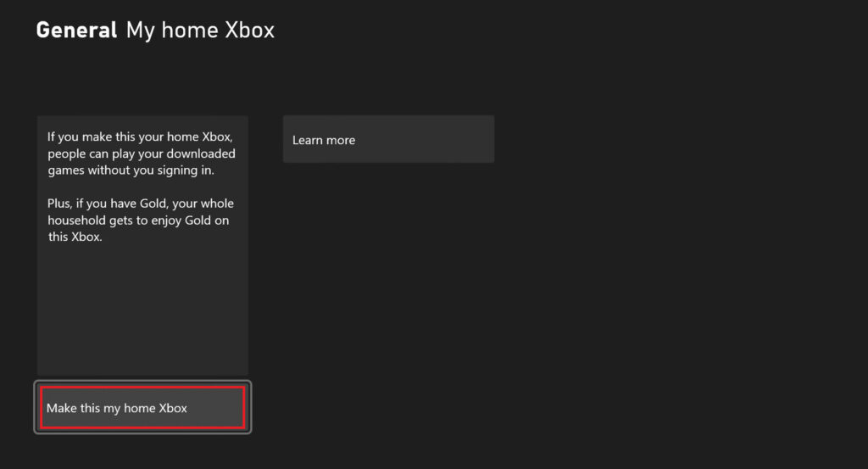Click text 'If you make this your home Xbox'
The width and height of the screenshot is (868, 469).
[x=140, y=137]
